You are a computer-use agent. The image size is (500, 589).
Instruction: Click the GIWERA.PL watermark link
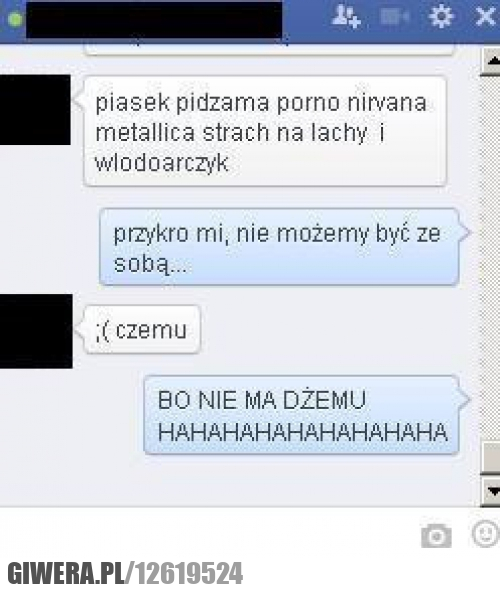point(125,573)
